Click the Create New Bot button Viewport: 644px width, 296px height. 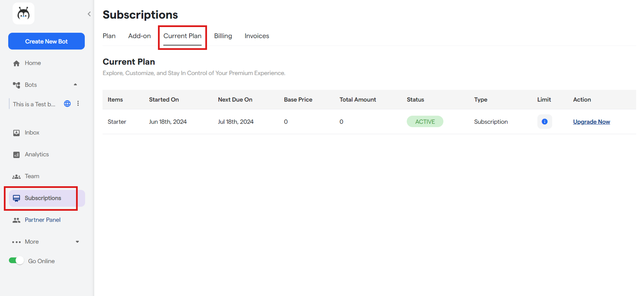(46, 41)
